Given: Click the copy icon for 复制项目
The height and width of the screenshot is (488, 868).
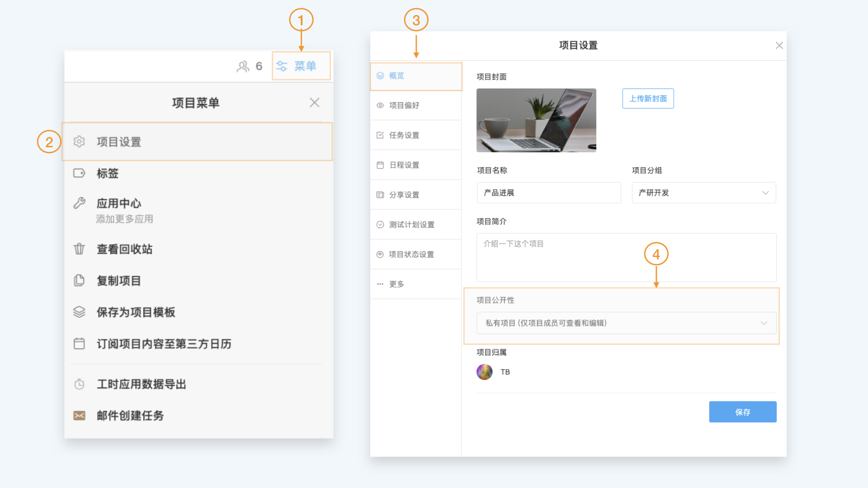Looking at the screenshot, I should coord(79,281).
